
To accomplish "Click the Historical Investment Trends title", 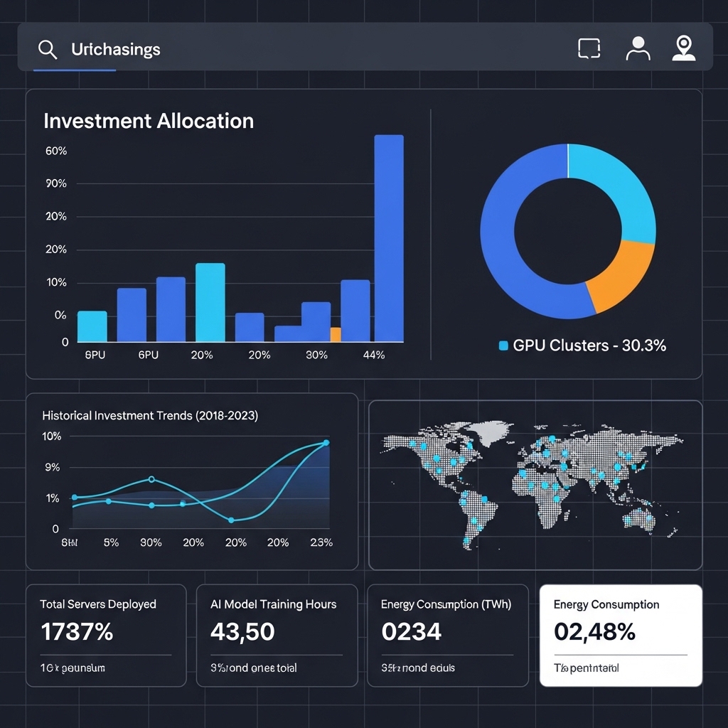I will [150, 415].
